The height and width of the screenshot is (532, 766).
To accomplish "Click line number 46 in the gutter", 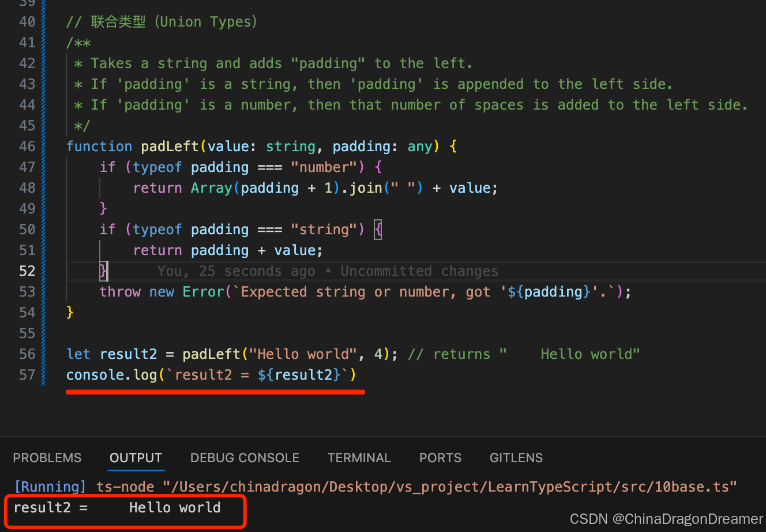I will tap(27, 147).
